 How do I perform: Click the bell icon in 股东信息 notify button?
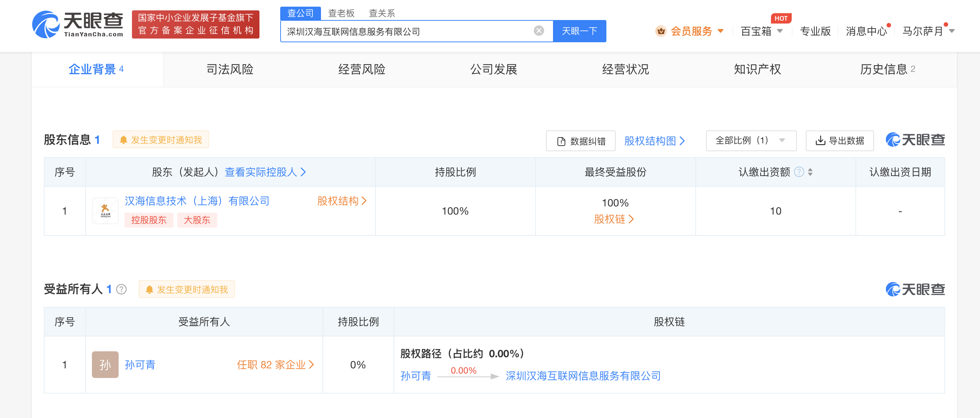coord(124,140)
